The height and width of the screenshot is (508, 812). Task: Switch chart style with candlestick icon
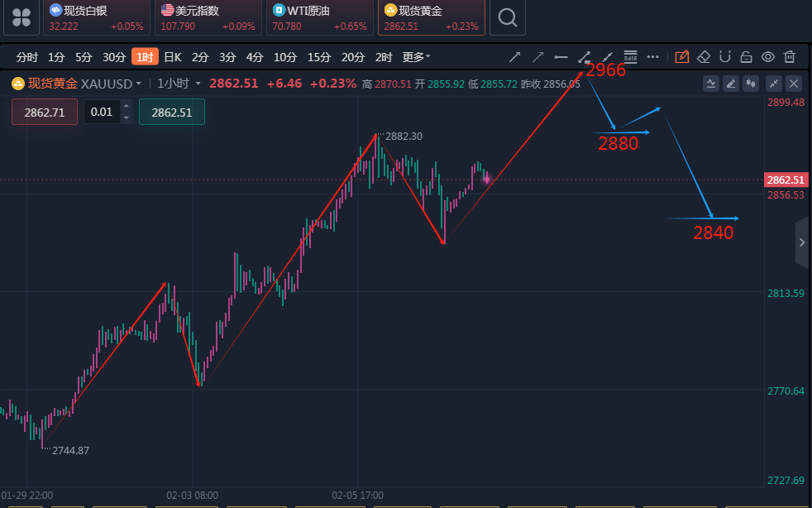pos(752,83)
